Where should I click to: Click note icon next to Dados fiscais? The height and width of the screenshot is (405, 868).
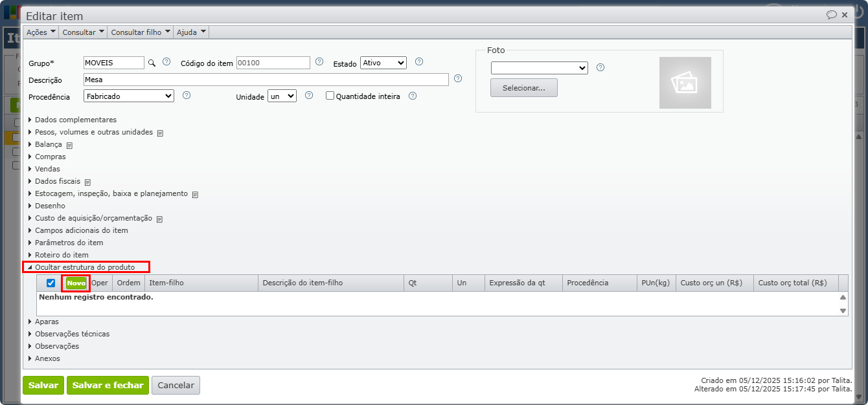click(87, 182)
